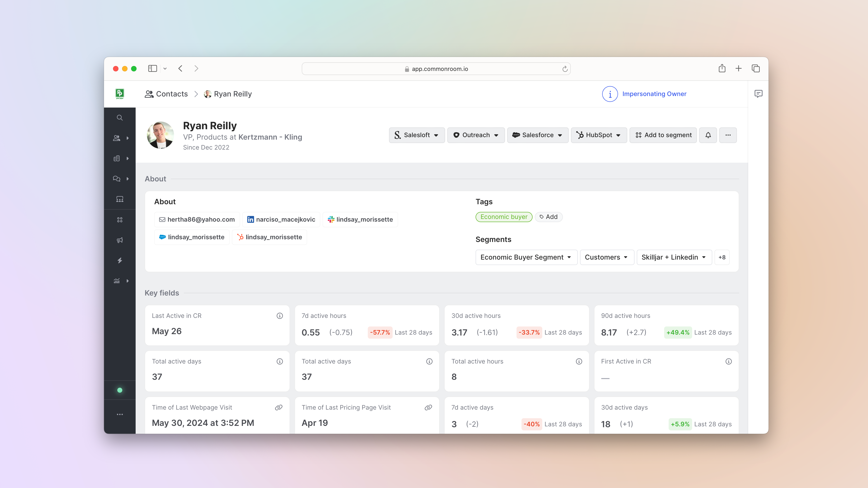This screenshot has height=488, width=868.
Task: Open the comments panel icon
Action: tap(758, 94)
